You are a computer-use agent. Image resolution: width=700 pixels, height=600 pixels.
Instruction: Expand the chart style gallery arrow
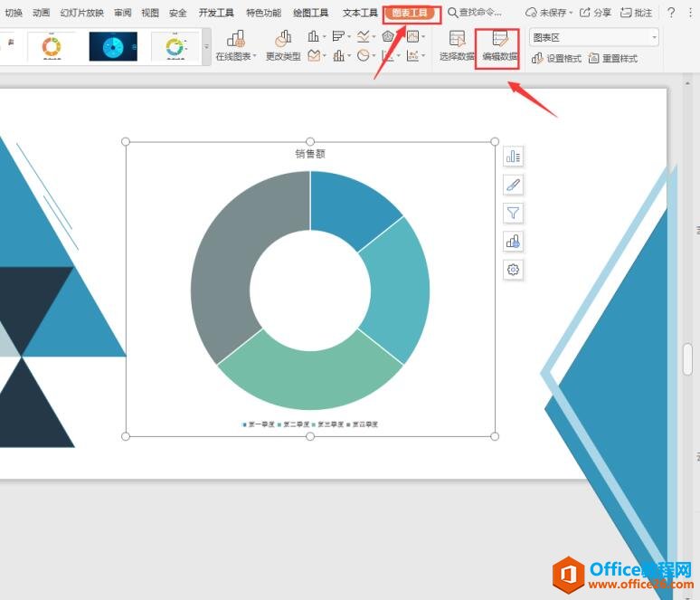206,46
